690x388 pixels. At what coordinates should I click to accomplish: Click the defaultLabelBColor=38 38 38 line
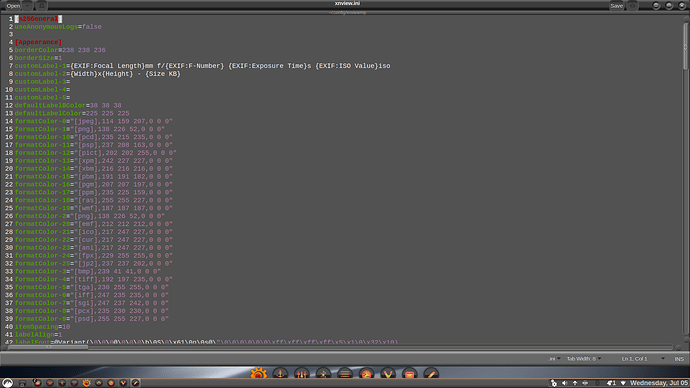coord(68,106)
